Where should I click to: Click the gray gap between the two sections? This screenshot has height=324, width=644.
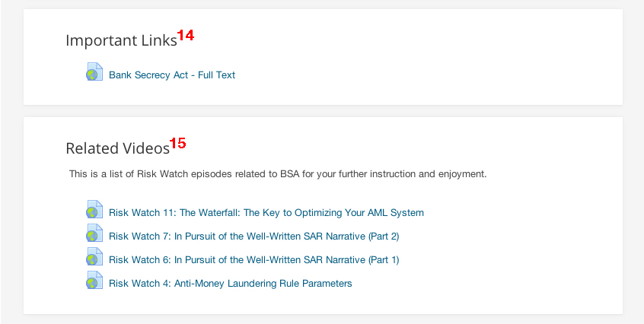323,111
